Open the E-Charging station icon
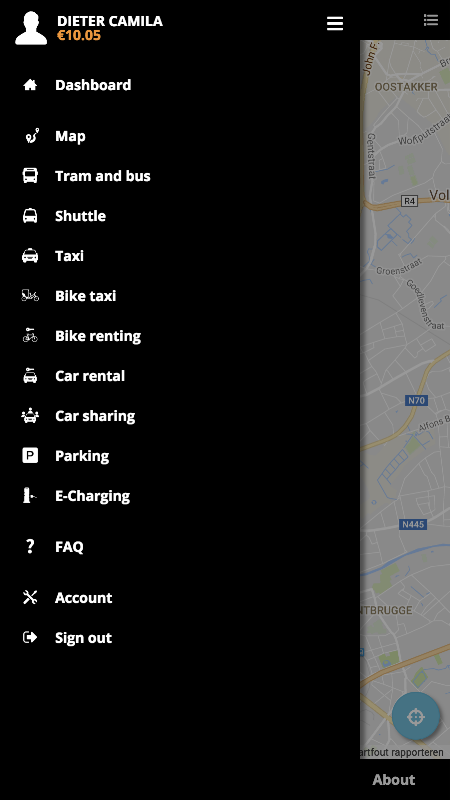 30,495
